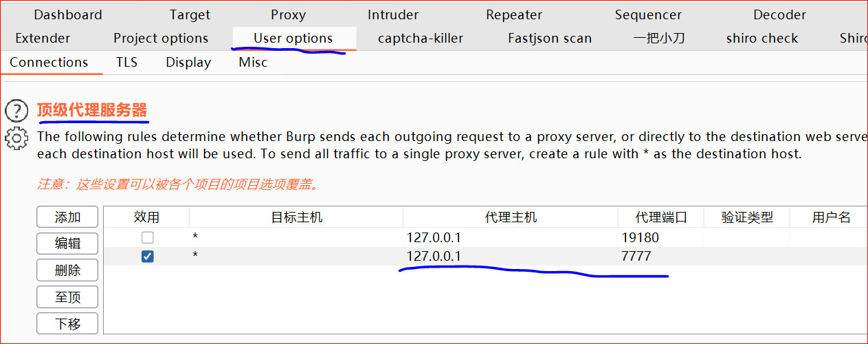Select the Misc sub-tab
The image size is (868, 344).
pyautogui.click(x=253, y=63)
